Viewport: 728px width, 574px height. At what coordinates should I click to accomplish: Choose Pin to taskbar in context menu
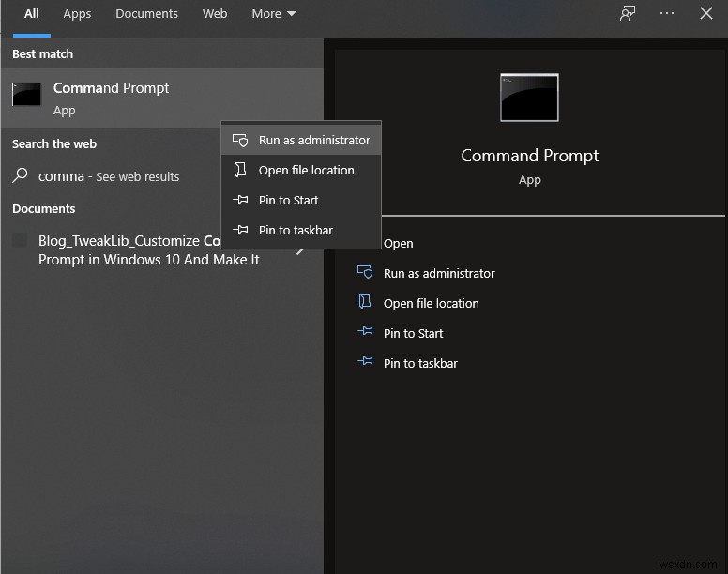click(301, 230)
